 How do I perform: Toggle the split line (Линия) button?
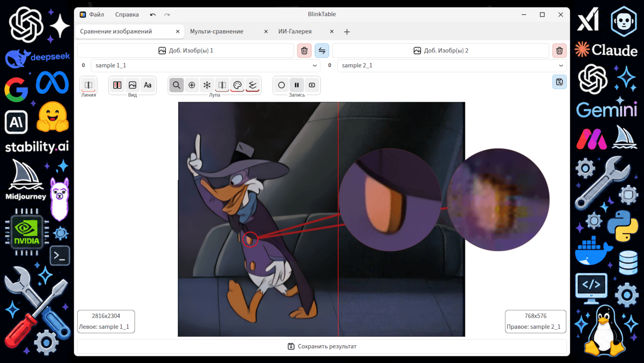88,85
